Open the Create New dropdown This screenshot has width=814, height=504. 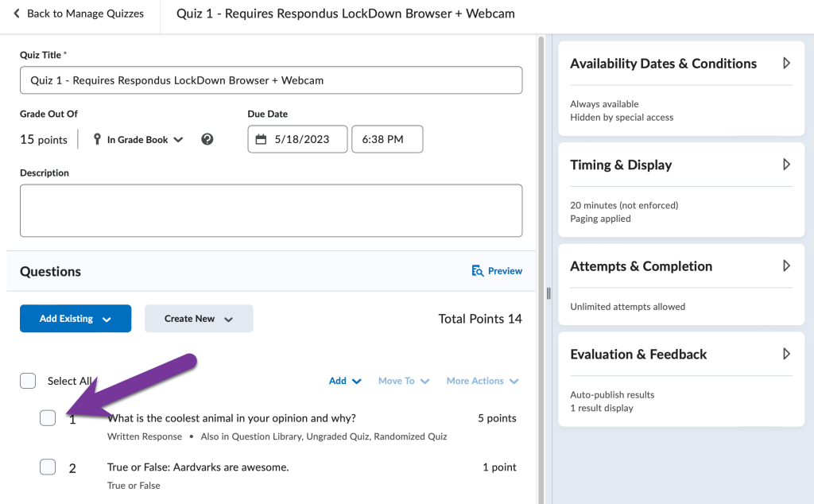point(199,319)
